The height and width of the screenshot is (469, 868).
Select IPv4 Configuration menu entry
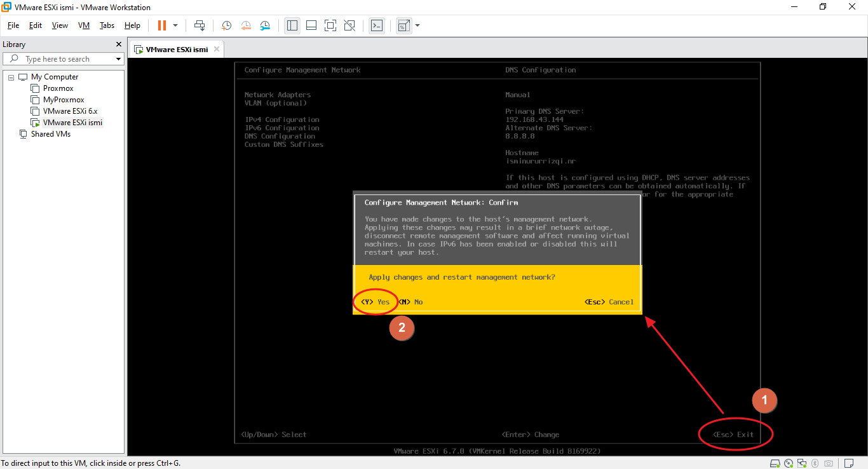point(282,119)
